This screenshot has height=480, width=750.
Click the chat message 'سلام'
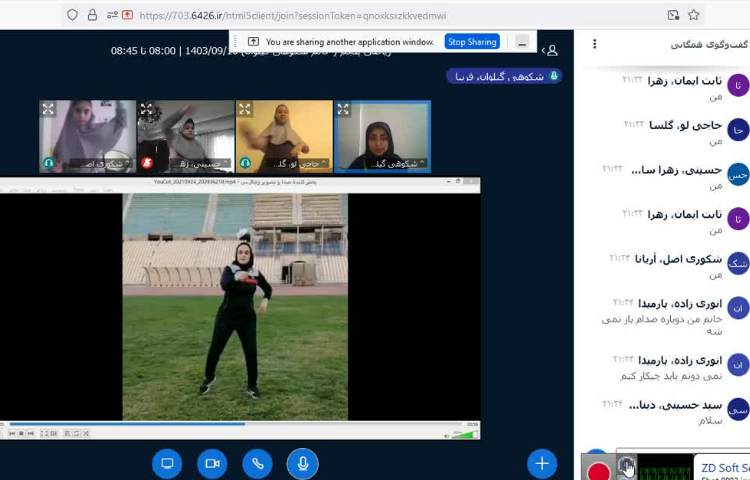click(710, 421)
